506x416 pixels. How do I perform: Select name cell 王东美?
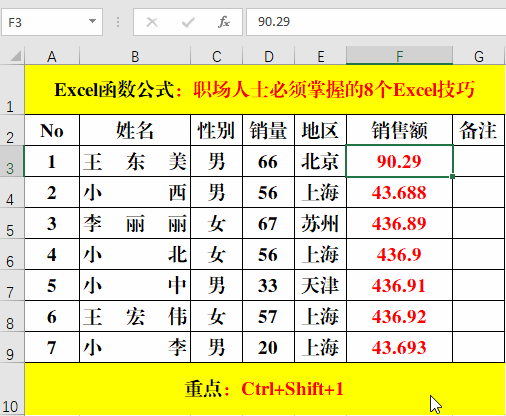(x=135, y=161)
